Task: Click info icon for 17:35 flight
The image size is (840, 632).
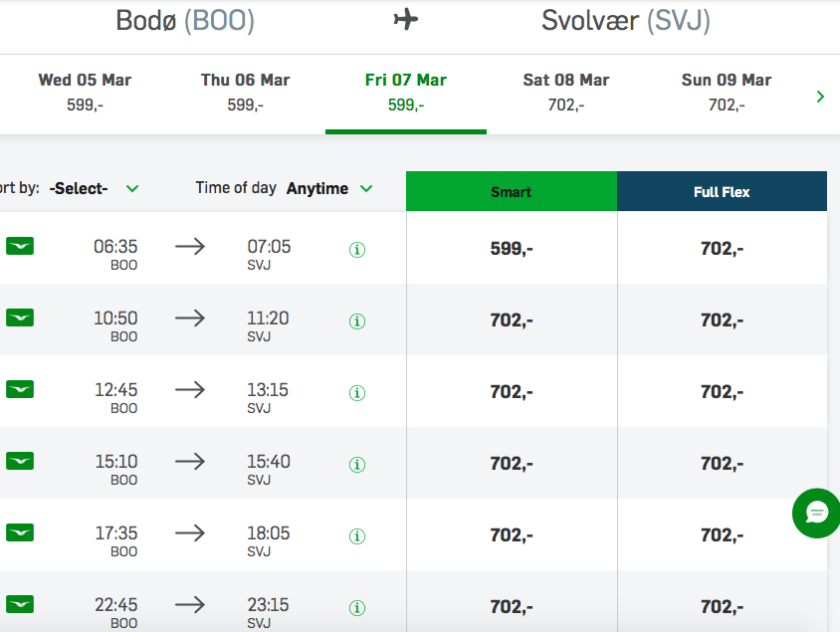Action: [357, 536]
